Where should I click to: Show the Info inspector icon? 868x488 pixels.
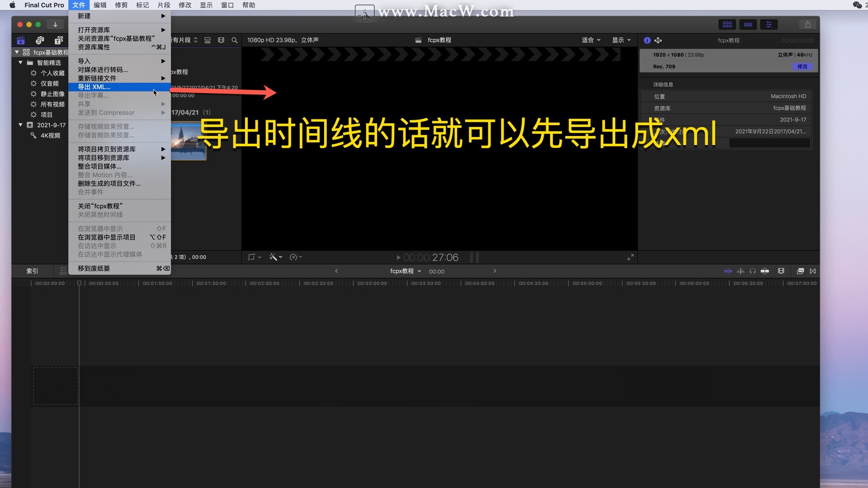(x=647, y=40)
